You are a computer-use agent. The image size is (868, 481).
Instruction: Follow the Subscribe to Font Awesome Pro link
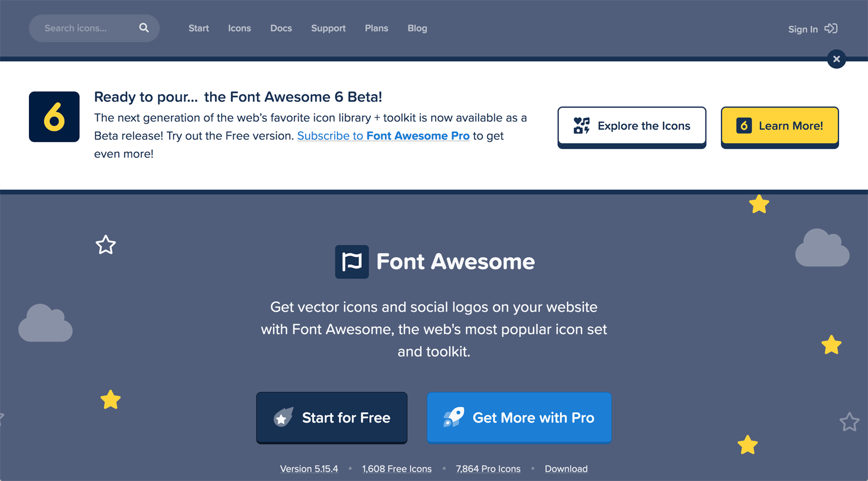[383, 136]
